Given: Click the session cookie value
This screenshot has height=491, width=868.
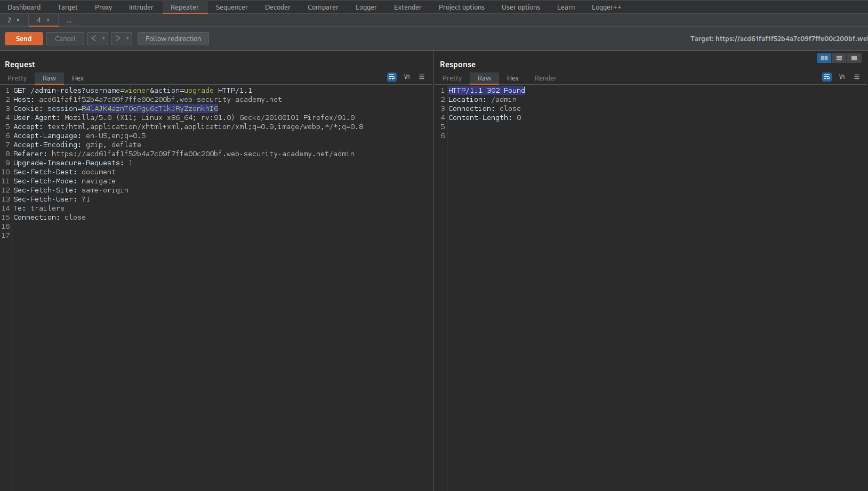Looking at the screenshot, I should pyautogui.click(x=150, y=109).
